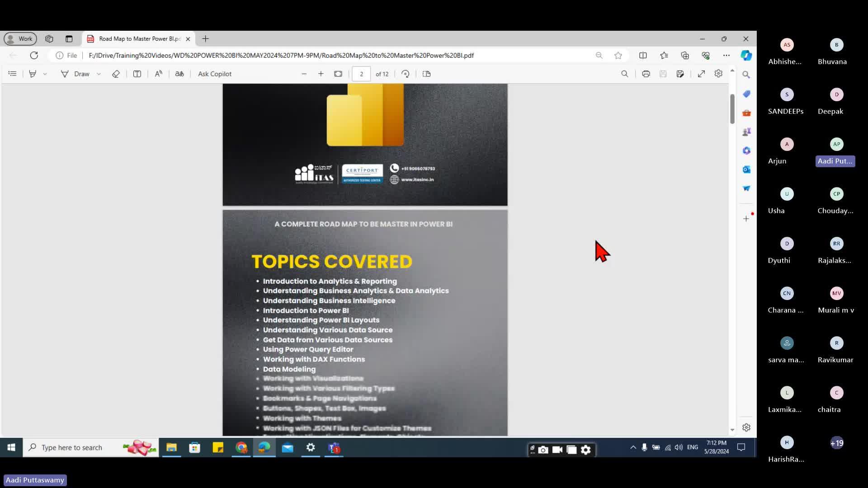Click the Type here to search box
The image size is (868, 488).
point(90,447)
